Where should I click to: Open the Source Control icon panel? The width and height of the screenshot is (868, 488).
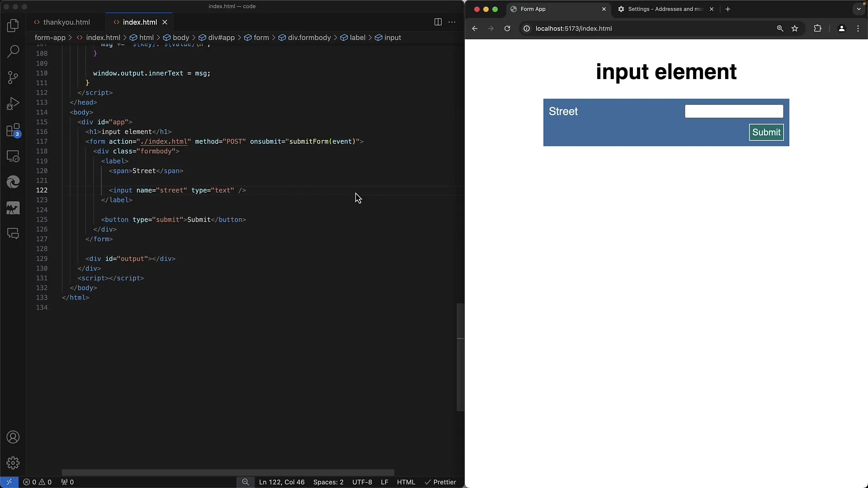tap(13, 77)
